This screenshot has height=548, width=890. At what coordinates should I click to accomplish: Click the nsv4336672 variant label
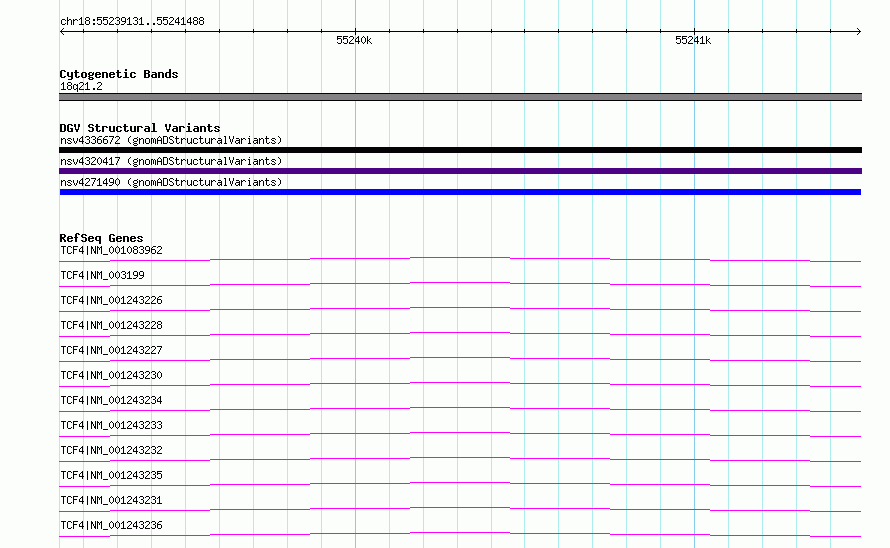[x=171, y=140]
